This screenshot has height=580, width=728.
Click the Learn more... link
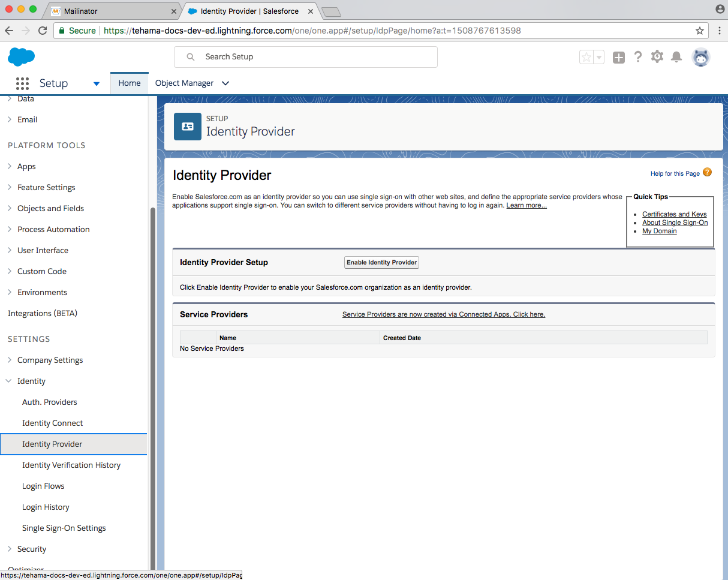pyautogui.click(x=527, y=205)
